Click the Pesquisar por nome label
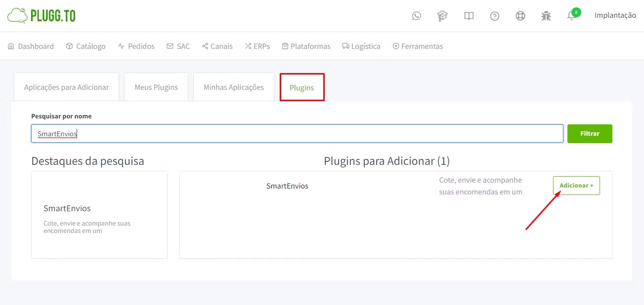The height and width of the screenshot is (305, 644). click(x=61, y=116)
